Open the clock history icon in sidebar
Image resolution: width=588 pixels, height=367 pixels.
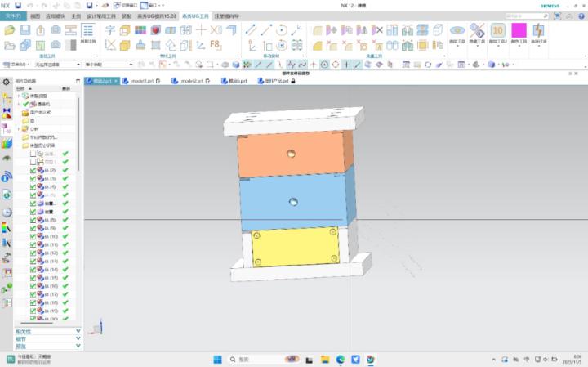pyautogui.click(x=7, y=213)
